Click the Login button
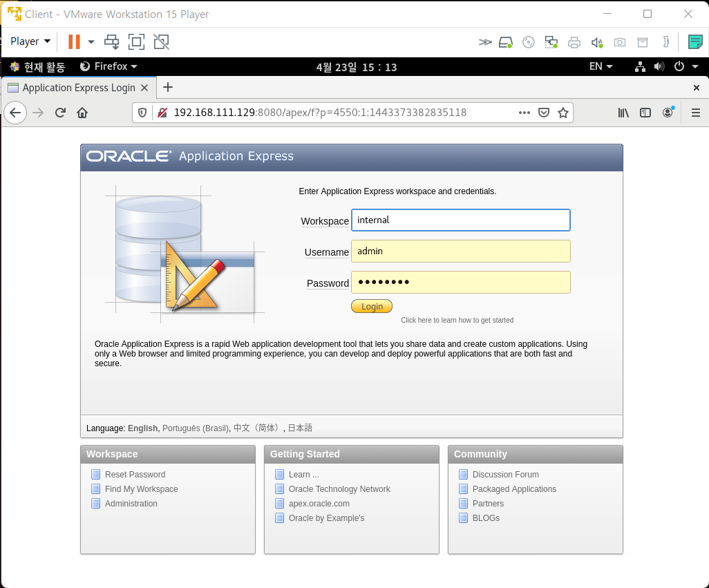The image size is (709, 588). point(372,306)
